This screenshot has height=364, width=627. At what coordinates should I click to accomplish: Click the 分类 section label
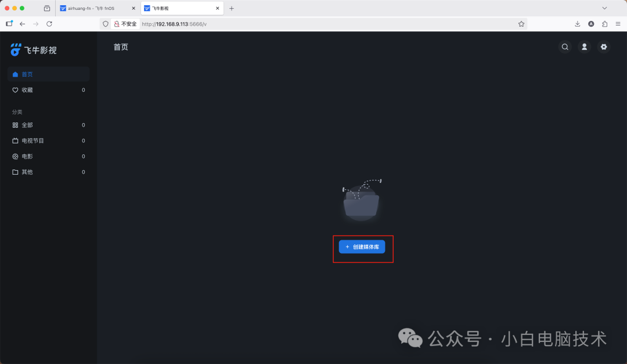(17, 112)
